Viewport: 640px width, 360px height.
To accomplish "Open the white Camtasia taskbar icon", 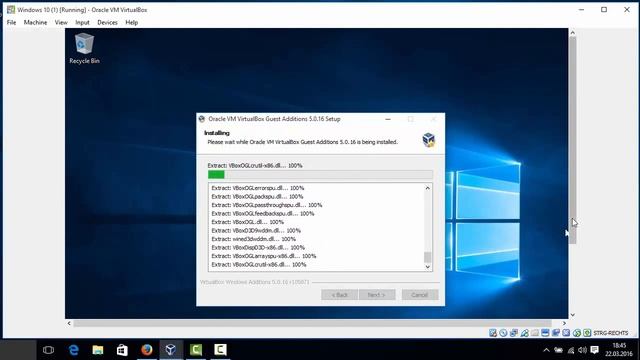I will (220, 350).
